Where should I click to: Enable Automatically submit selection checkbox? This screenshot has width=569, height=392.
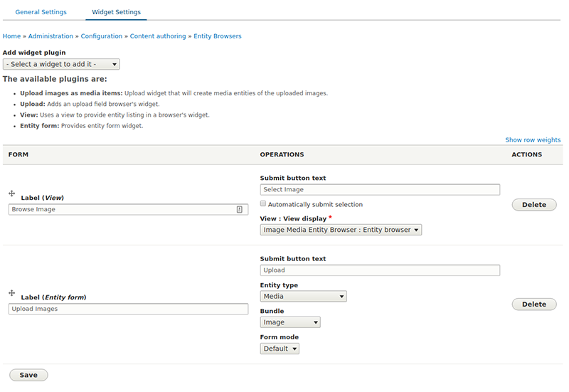(263, 203)
